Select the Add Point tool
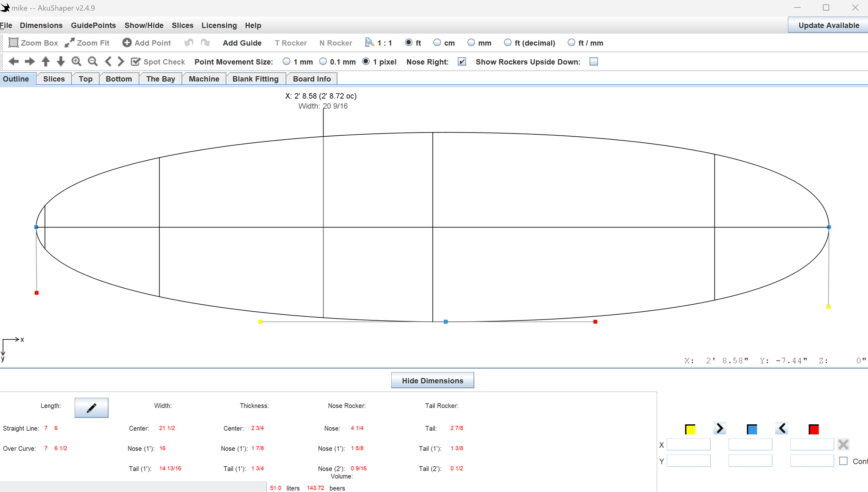Screen dimensions: 868x492 coord(147,42)
